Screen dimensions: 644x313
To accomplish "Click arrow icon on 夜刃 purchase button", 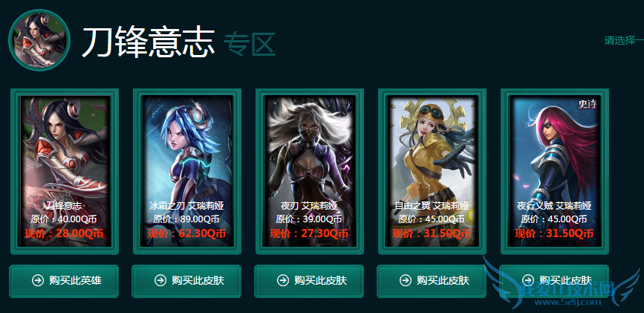I will click(x=282, y=281).
